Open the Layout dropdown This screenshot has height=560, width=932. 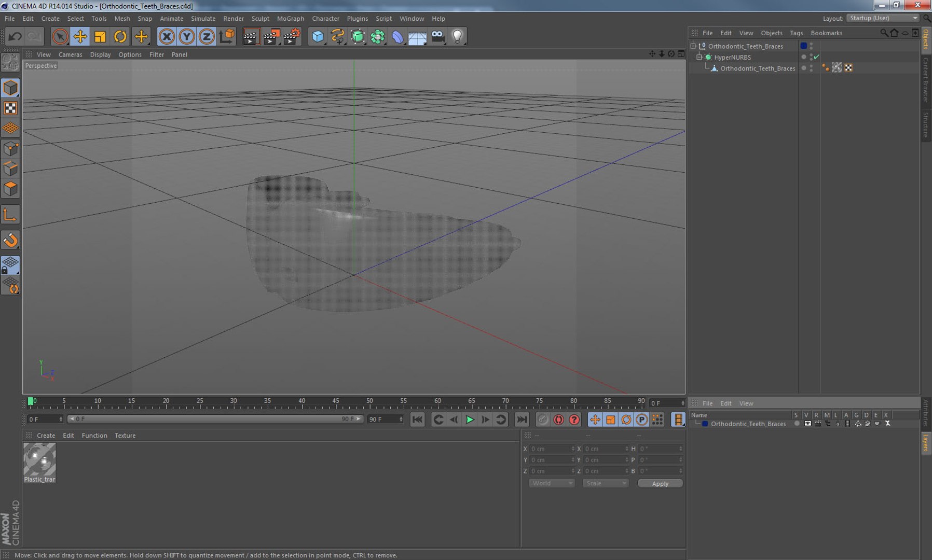click(883, 18)
